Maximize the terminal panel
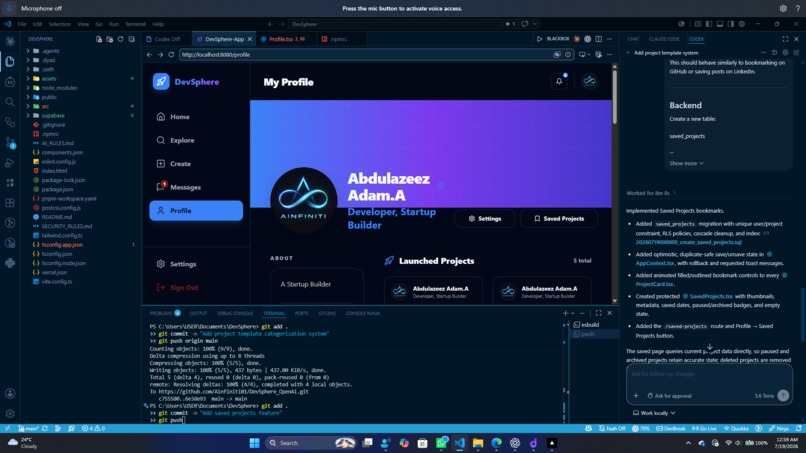806x453 pixels. click(x=598, y=313)
